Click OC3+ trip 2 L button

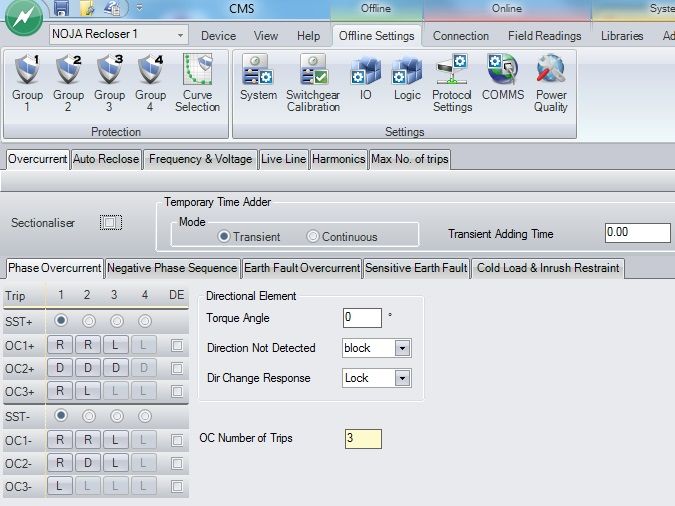click(87, 391)
